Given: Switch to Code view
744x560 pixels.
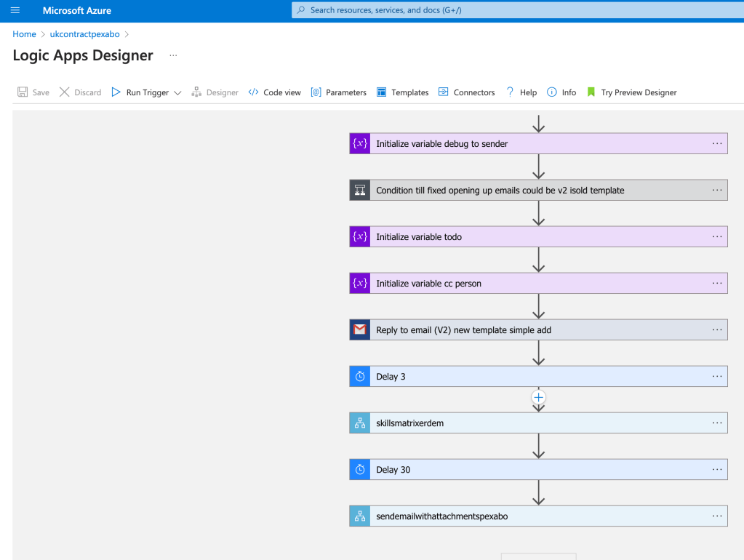Looking at the screenshot, I should click(x=282, y=92).
